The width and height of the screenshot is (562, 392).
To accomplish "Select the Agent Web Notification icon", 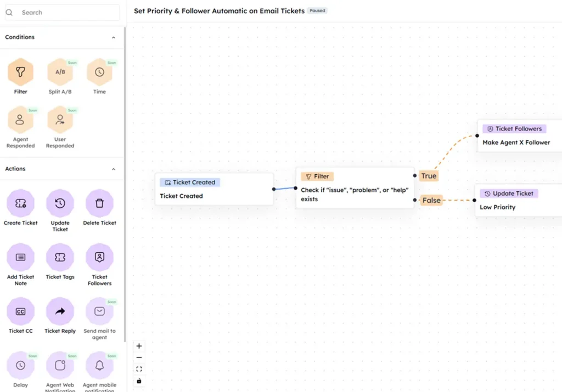I will (60, 366).
